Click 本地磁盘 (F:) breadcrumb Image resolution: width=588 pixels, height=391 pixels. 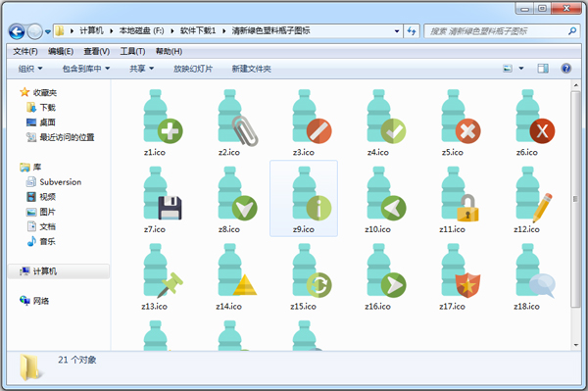pos(141,30)
